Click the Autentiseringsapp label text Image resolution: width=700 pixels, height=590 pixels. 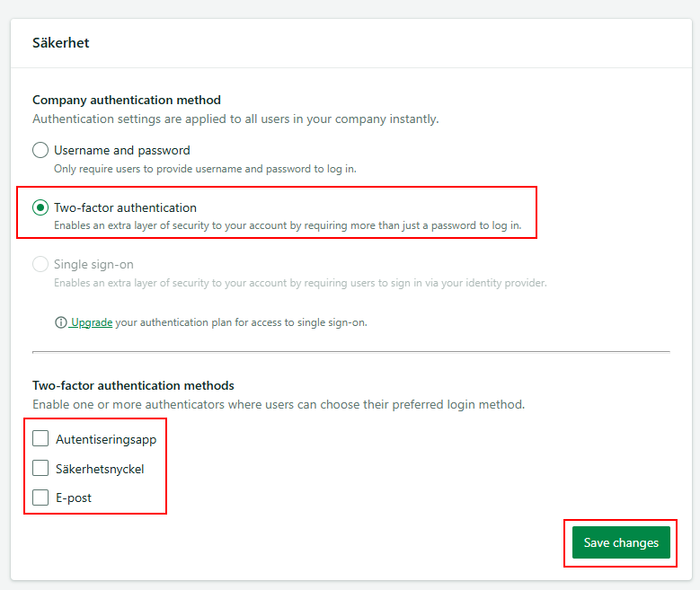click(106, 440)
